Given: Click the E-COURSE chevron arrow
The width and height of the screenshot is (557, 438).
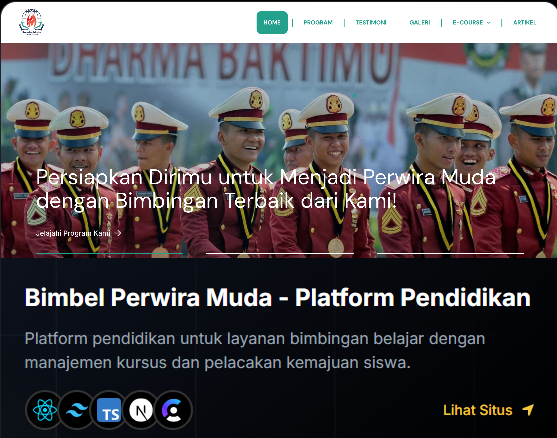Looking at the screenshot, I should 488,23.
